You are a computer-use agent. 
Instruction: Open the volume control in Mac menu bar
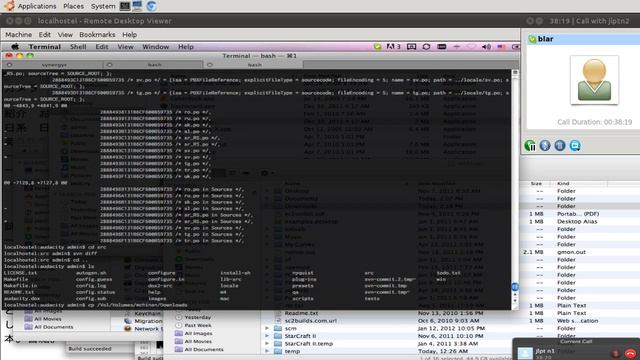point(486,47)
